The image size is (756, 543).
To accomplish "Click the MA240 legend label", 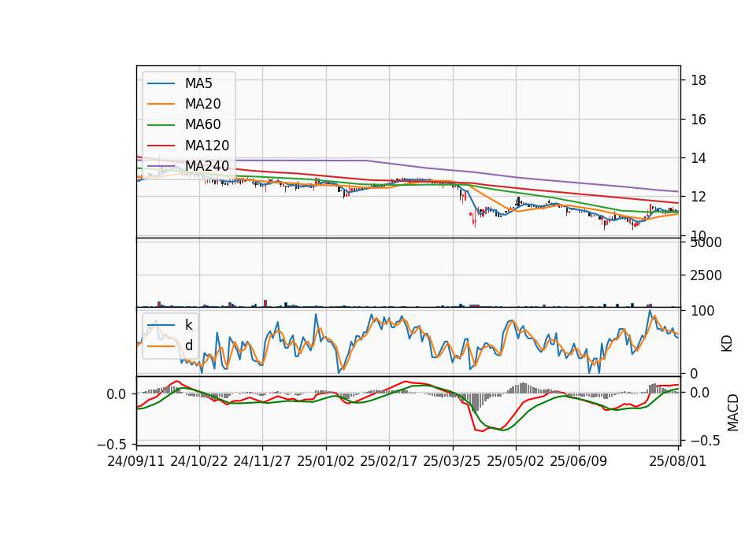I will (x=207, y=166).
